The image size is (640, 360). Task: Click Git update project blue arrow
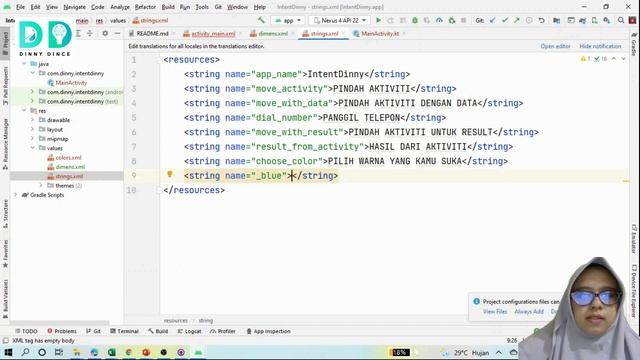click(493, 20)
